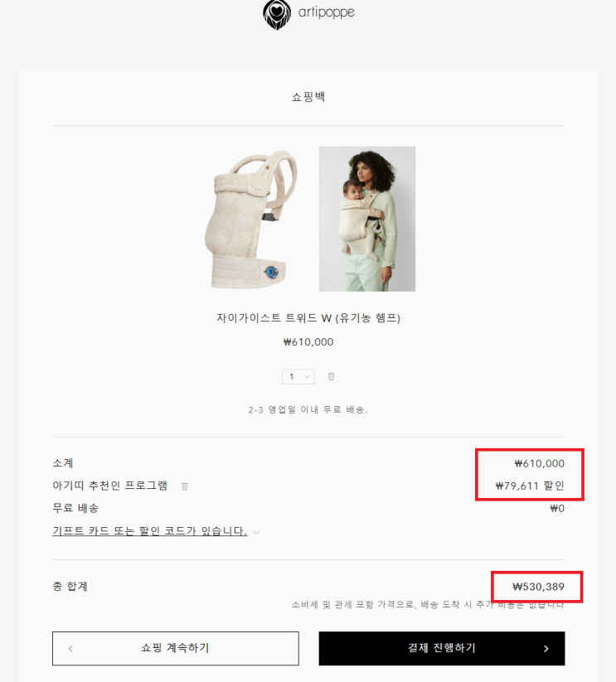Click the left chevron in 쇼핑 계속하기
The width and height of the screenshot is (616, 682).
[70, 649]
